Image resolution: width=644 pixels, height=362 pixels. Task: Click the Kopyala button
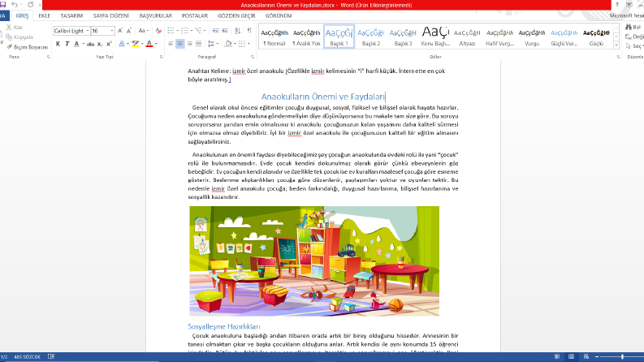point(19,37)
